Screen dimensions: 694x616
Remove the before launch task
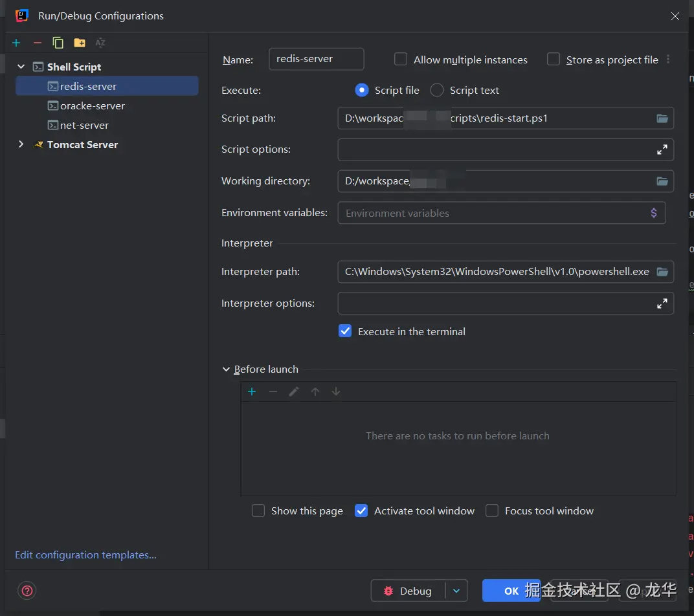click(273, 391)
